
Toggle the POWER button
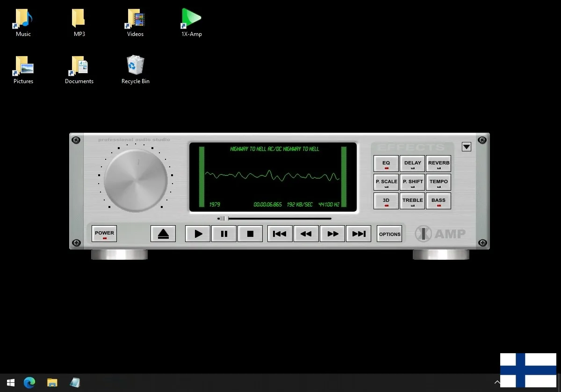tap(104, 234)
